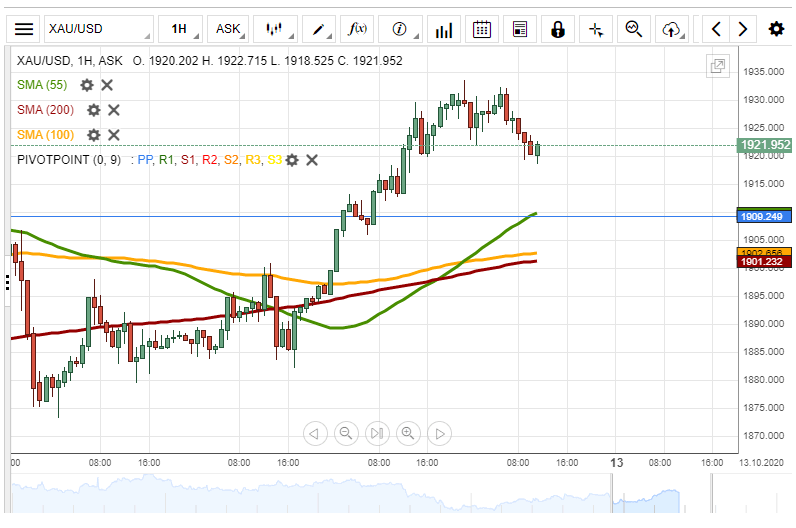Viewport: 796px width, 528px height.
Task: Open settings for SMA (55) indicator
Action: (87, 85)
